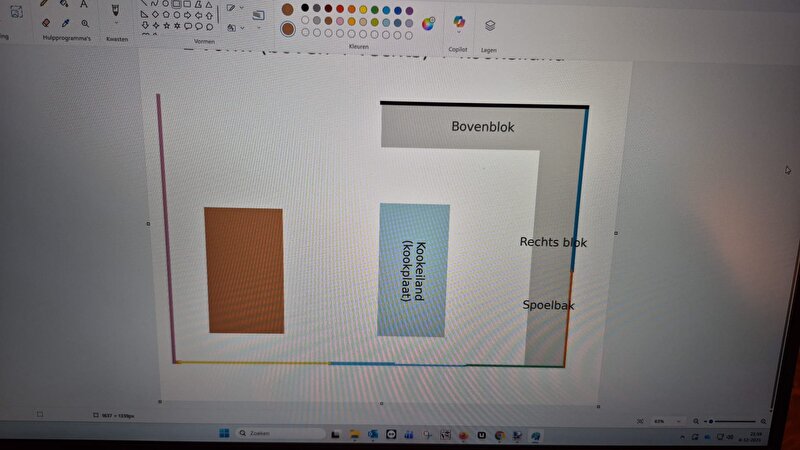Expand the Kwasten brushes dropdown arrow

click(115, 24)
